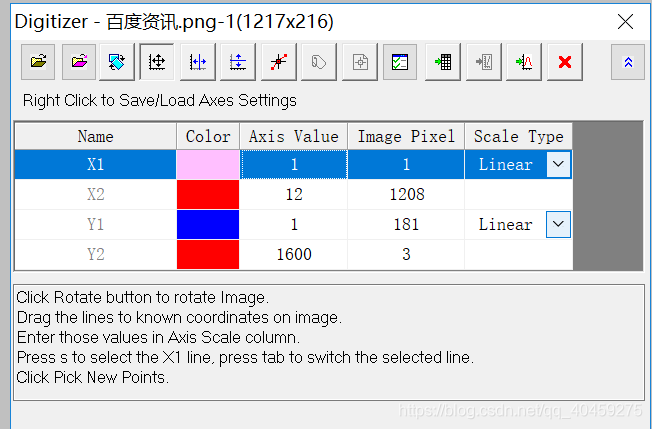This screenshot has height=429, width=652.
Task: Click the first yellow Import folder icon
Action: coord(38,62)
